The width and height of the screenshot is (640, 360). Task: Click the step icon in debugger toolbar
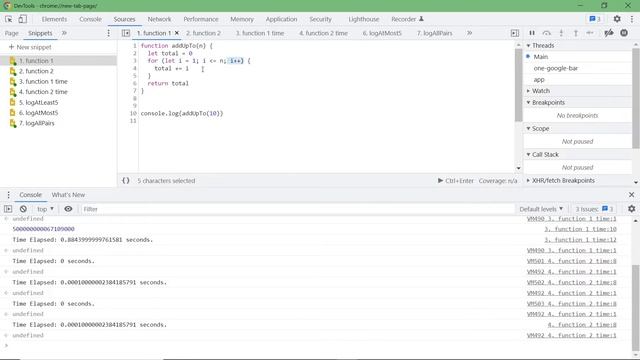click(590, 33)
